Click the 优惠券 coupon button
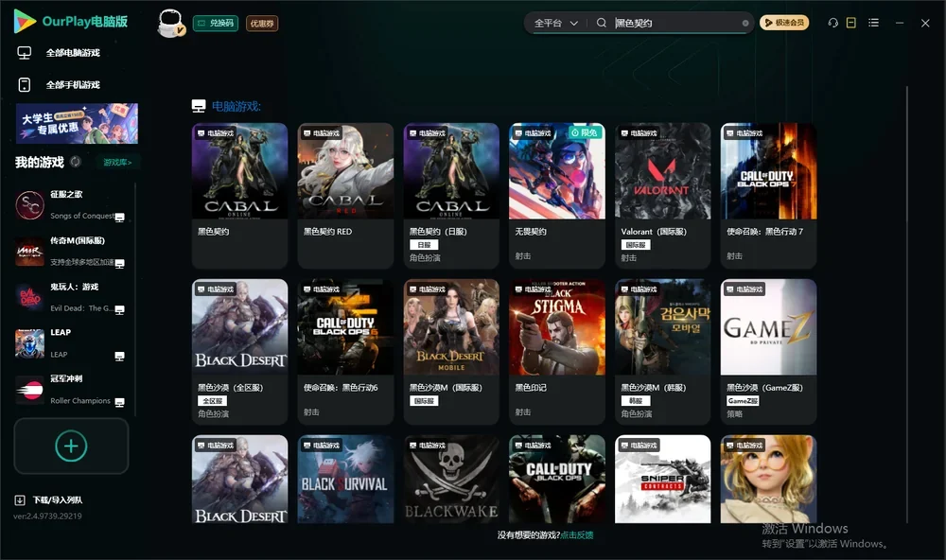 pyautogui.click(x=262, y=23)
